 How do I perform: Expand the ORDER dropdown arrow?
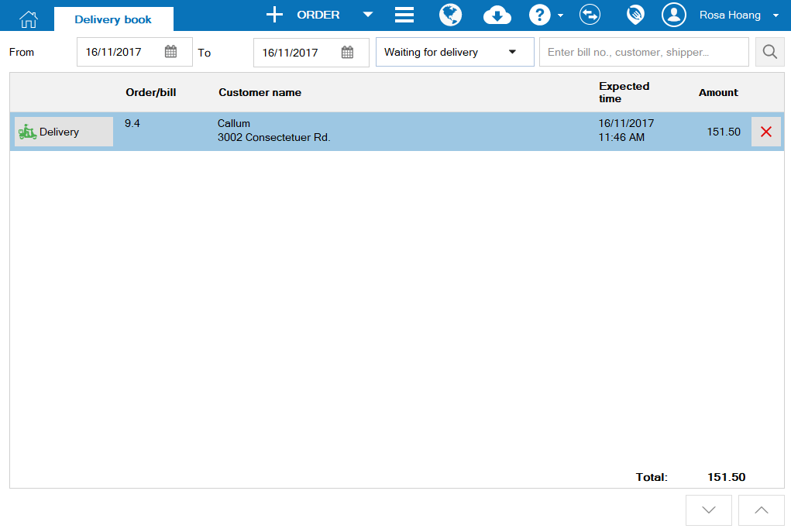pyautogui.click(x=367, y=15)
